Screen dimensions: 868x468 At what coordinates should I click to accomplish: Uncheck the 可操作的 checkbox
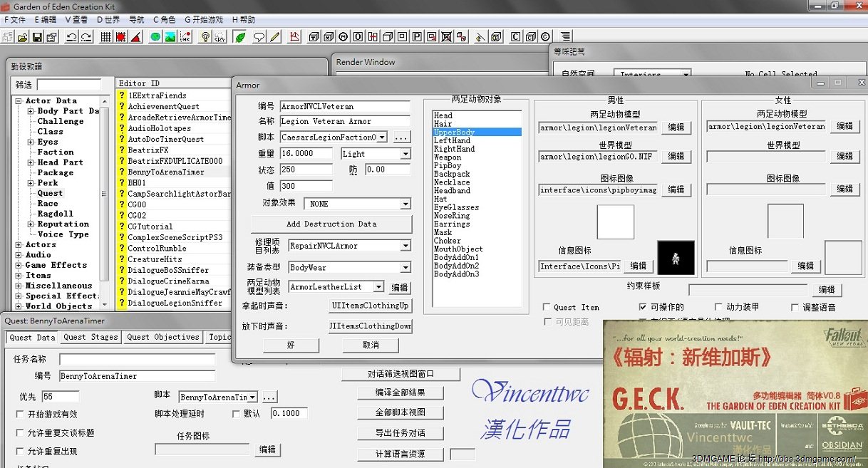point(644,307)
